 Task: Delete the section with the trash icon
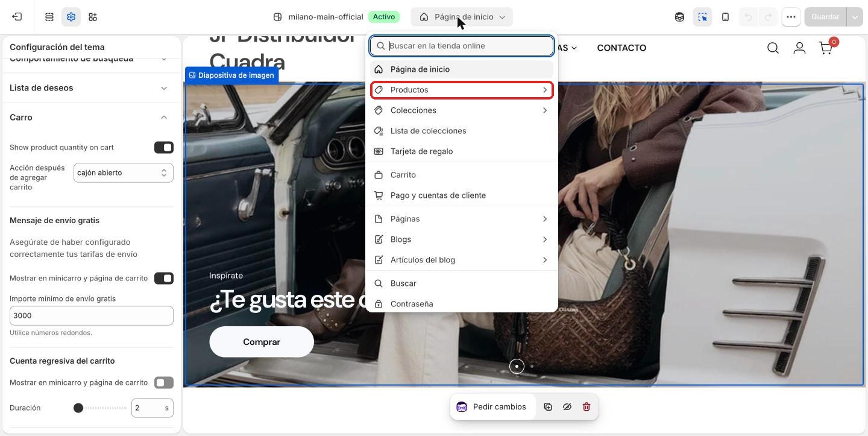click(x=587, y=407)
